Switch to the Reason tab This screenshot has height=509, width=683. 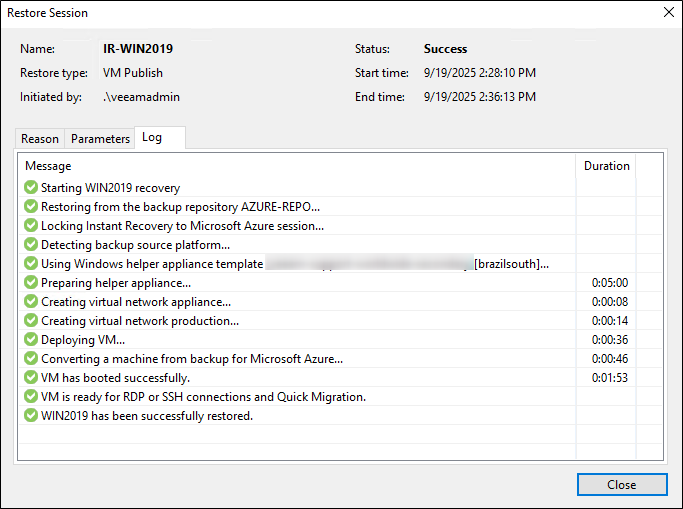[40, 139]
